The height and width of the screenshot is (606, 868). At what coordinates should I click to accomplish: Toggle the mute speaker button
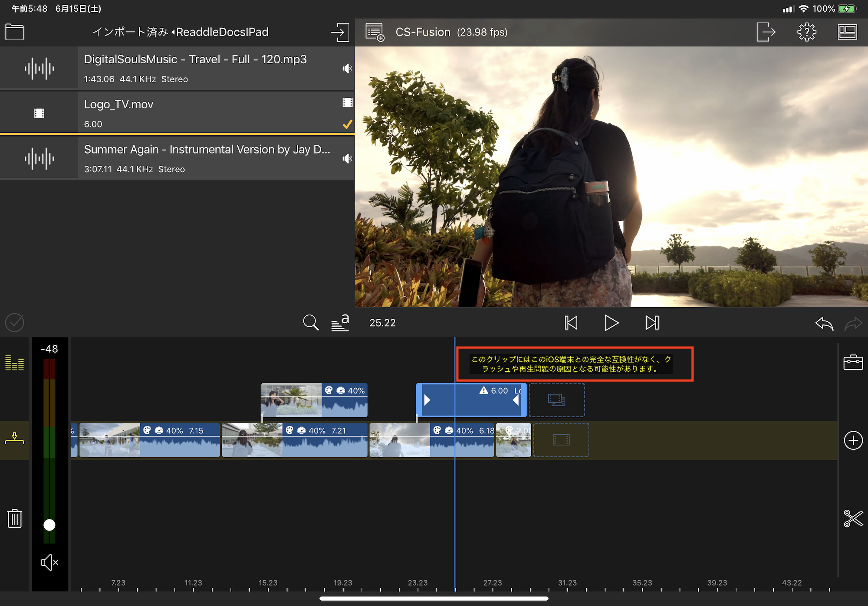click(49, 563)
